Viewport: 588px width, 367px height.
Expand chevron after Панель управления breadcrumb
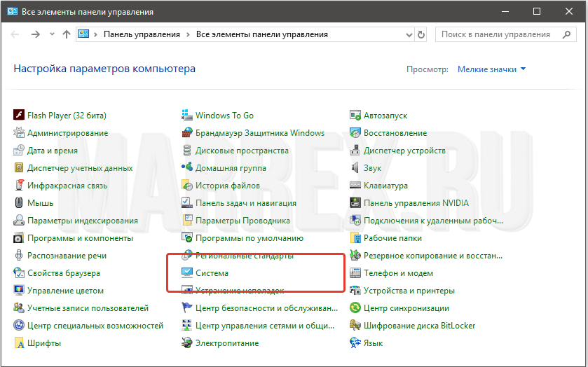[x=189, y=34]
